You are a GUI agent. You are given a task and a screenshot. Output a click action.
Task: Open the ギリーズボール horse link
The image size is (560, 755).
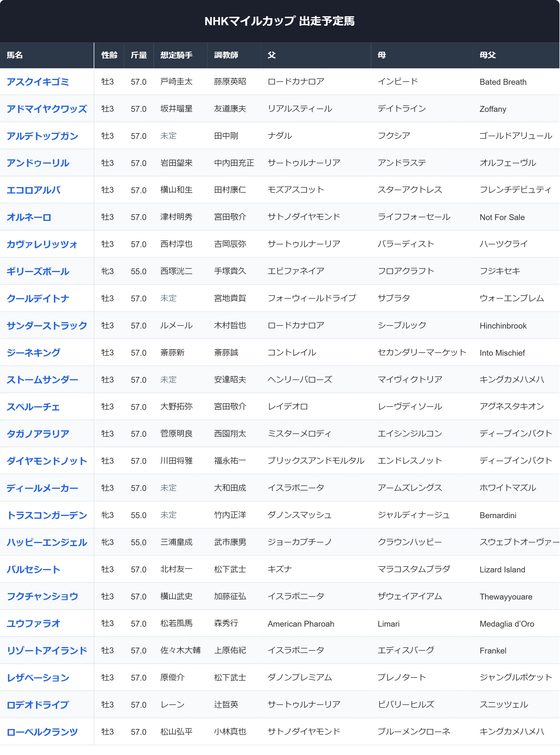38,272
